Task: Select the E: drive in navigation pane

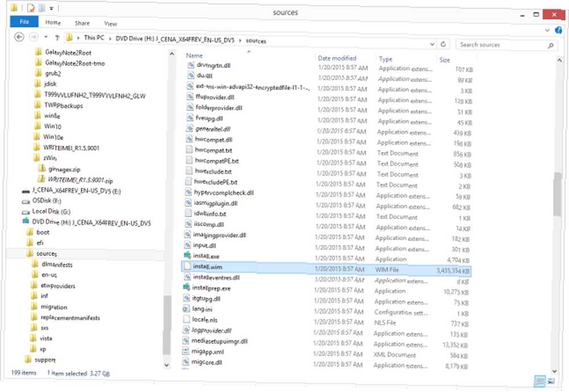Action: 76,191
